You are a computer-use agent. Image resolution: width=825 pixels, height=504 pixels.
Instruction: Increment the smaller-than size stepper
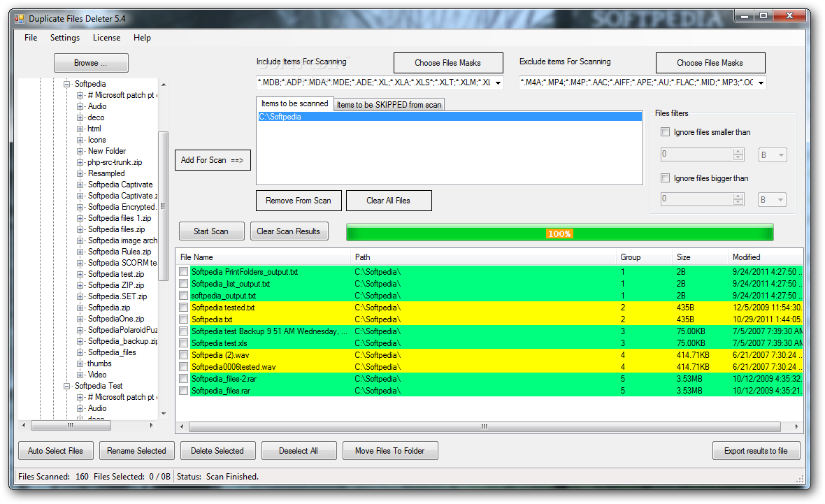pyautogui.click(x=738, y=152)
